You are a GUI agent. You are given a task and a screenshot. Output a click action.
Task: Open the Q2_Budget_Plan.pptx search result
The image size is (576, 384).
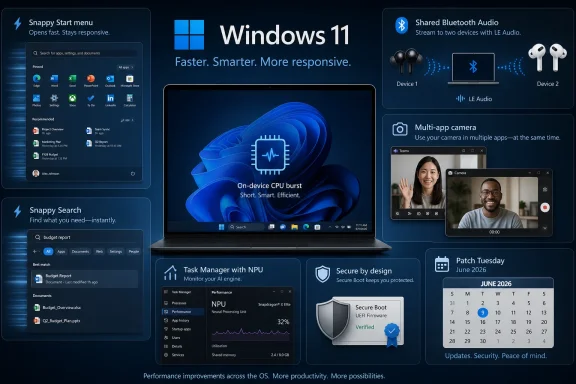[x=57, y=320]
